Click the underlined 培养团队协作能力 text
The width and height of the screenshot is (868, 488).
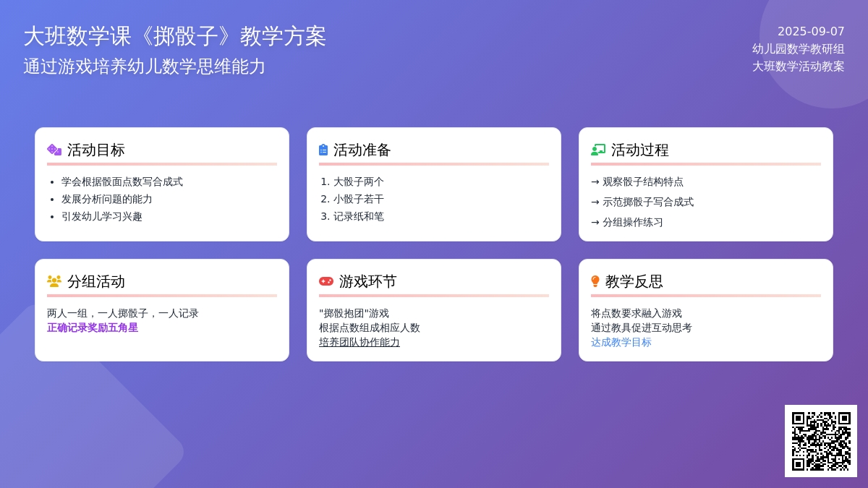[359, 342]
